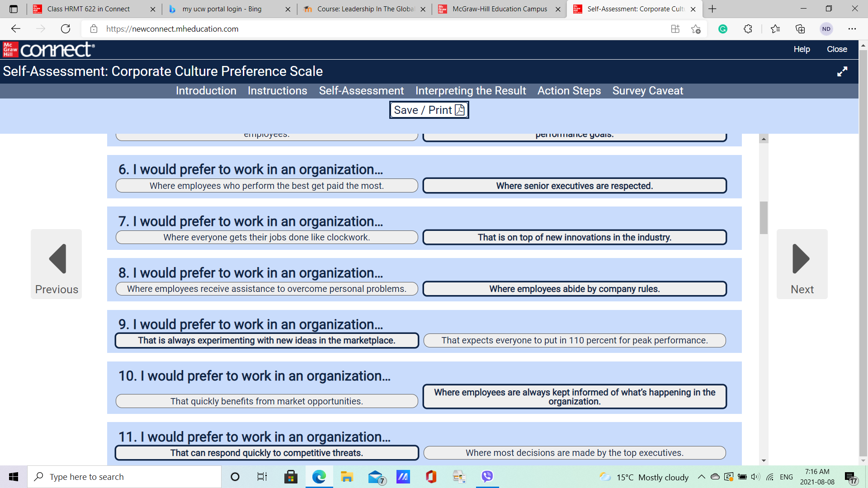This screenshot has height=488, width=868.
Task: Close the Bing portal login tab
Action: pyautogui.click(x=288, y=9)
